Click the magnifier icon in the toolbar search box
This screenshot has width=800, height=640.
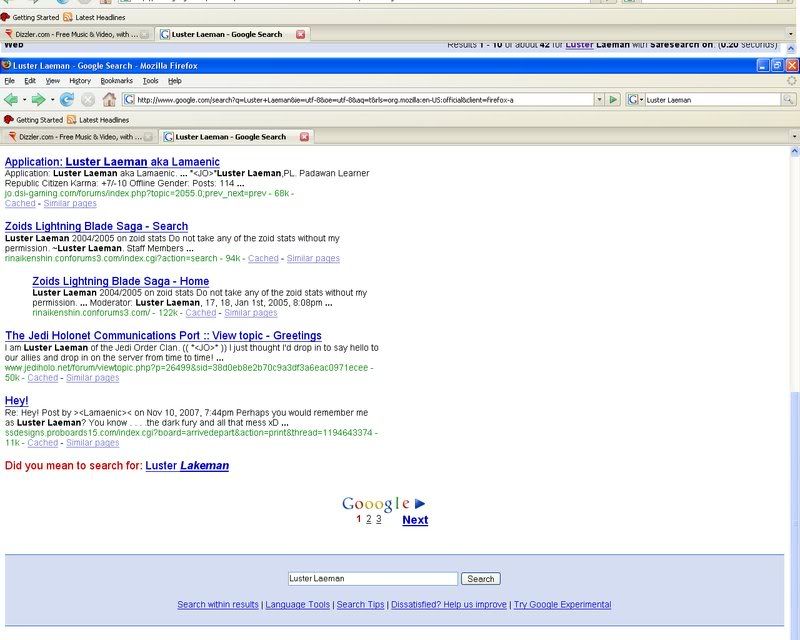tap(788, 100)
